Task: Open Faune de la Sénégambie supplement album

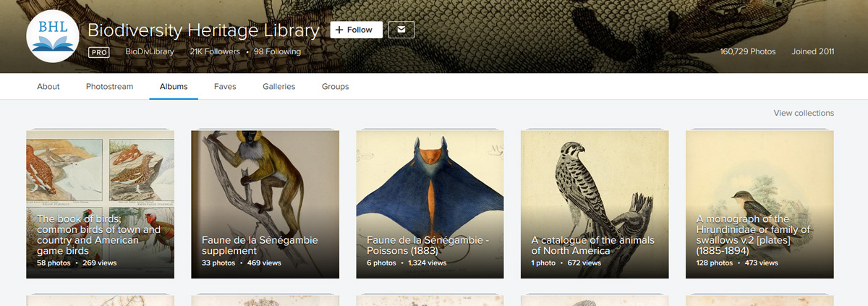Action: pos(265,204)
